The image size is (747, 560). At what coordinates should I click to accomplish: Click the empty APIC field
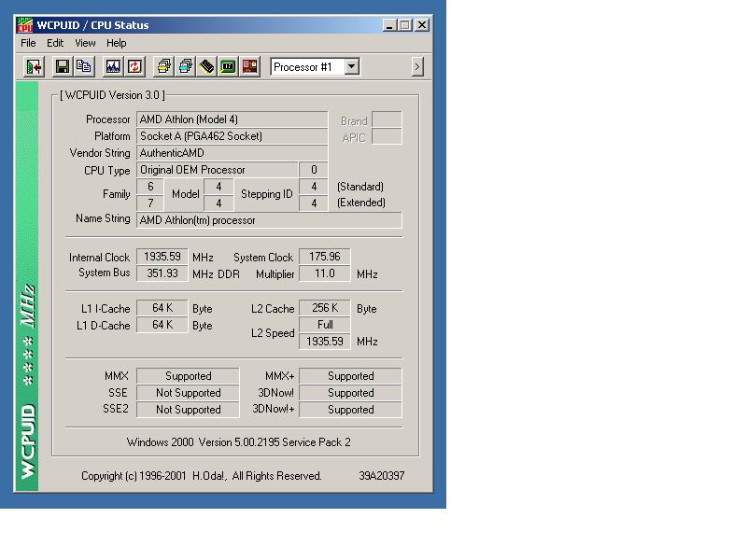tap(387, 136)
